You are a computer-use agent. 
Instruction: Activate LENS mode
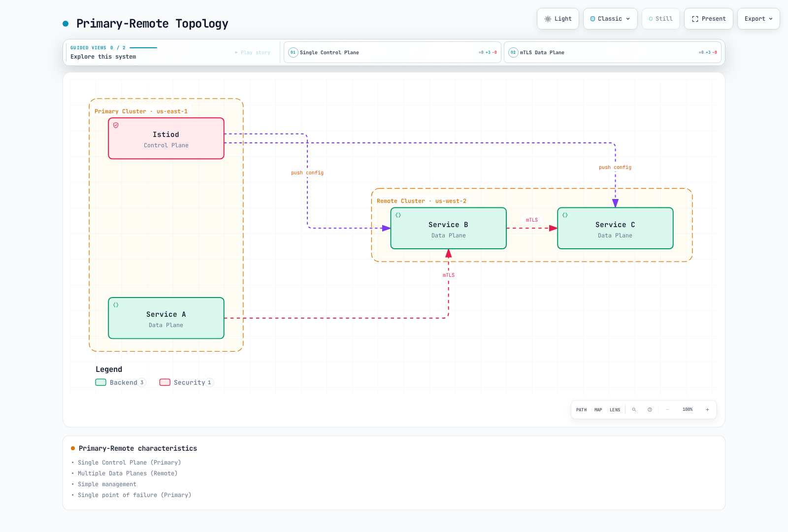click(x=615, y=410)
